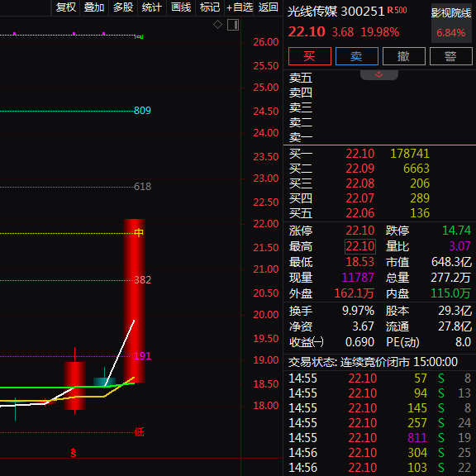
Task: Click 跌停 limit-down price 14.74
Action: tap(456, 231)
